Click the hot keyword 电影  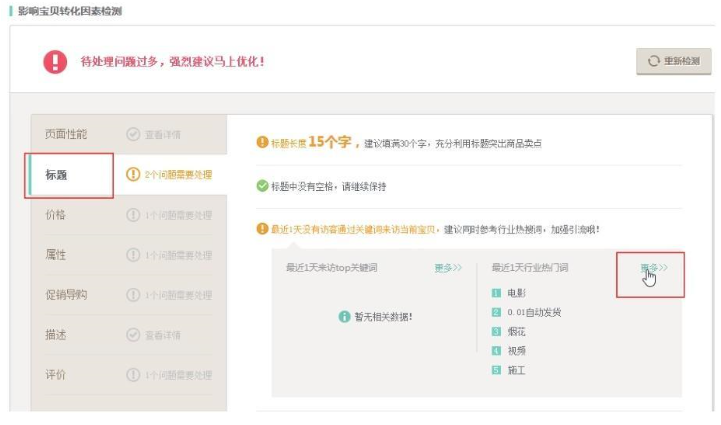516,293
